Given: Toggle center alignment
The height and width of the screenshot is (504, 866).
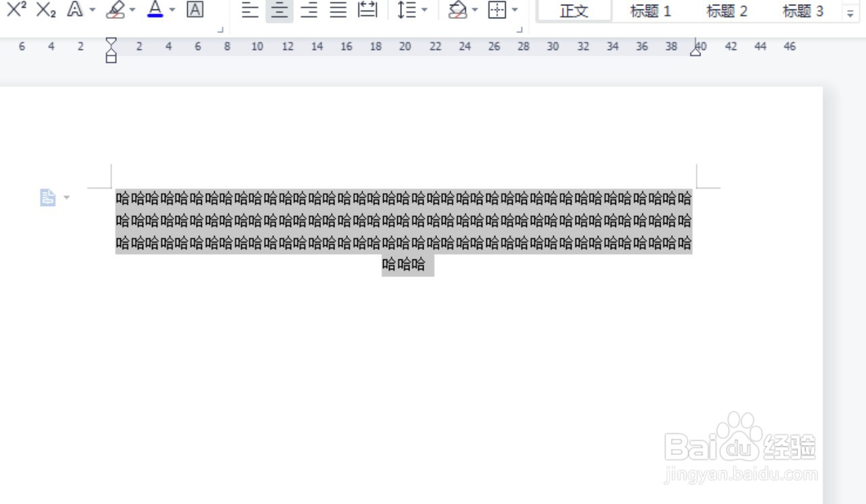Looking at the screenshot, I should click(x=280, y=10).
